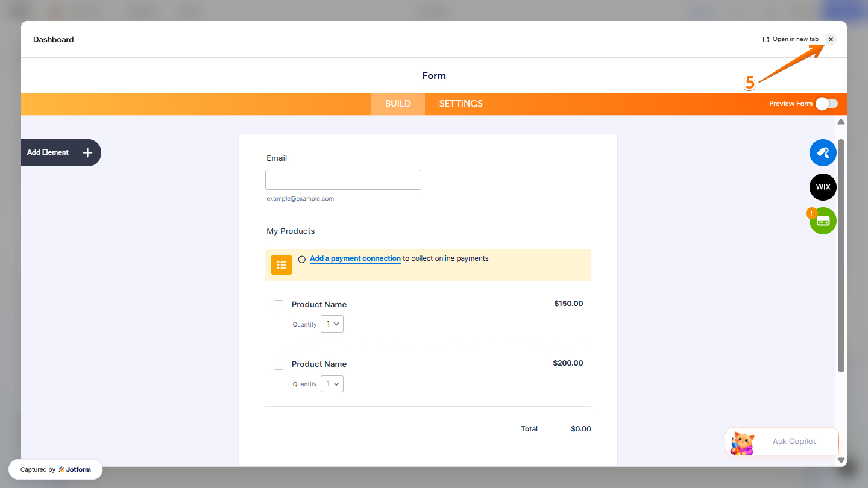Click the vertical scrollbar thumb of the form
The image size is (868, 488).
tap(841, 255)
